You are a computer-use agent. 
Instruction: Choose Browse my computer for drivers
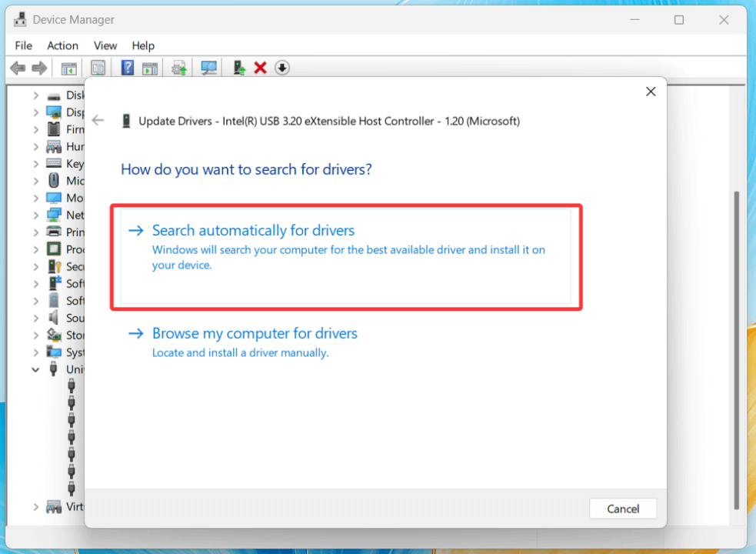pos(255,334)
